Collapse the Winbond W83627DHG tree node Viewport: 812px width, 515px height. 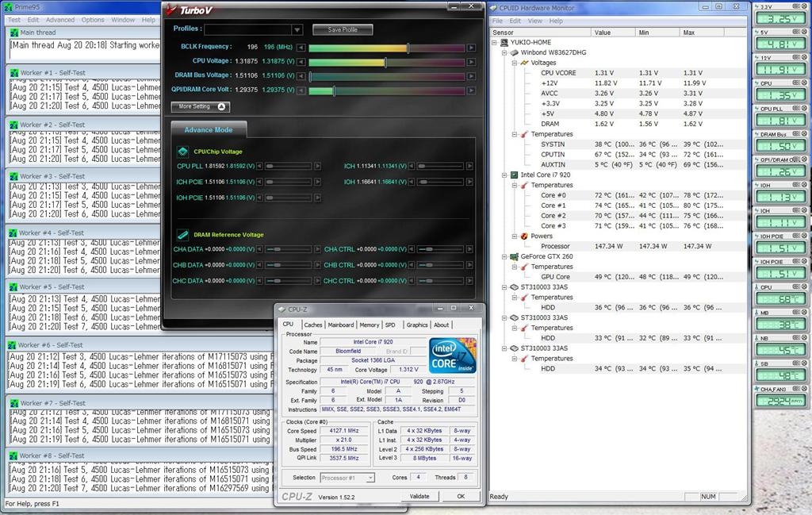504,52
